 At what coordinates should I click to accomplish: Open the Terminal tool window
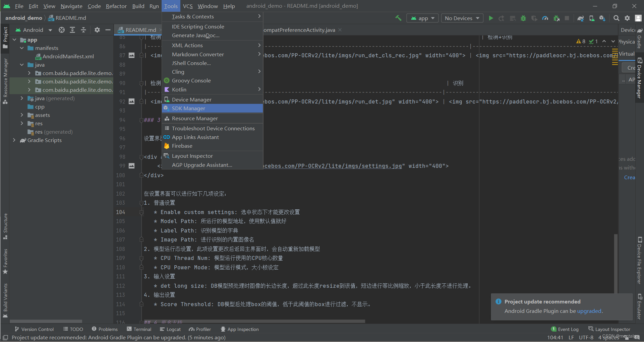pos(139,329)
